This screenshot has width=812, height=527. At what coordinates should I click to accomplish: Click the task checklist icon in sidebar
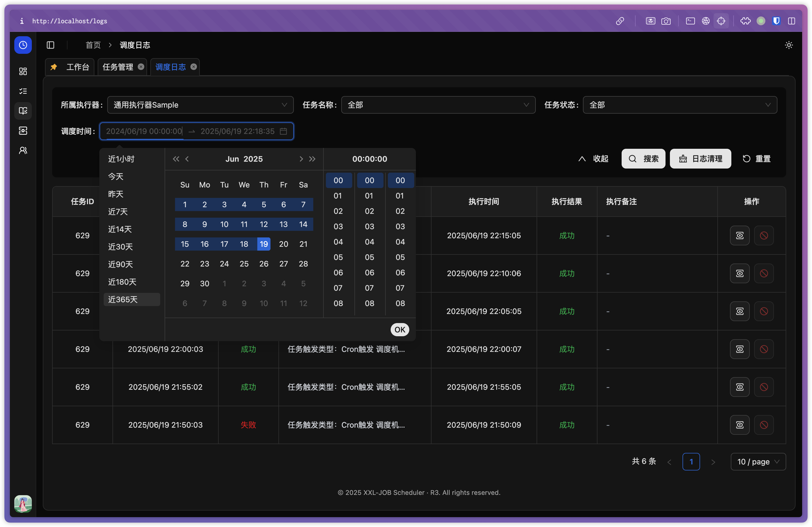22,91
